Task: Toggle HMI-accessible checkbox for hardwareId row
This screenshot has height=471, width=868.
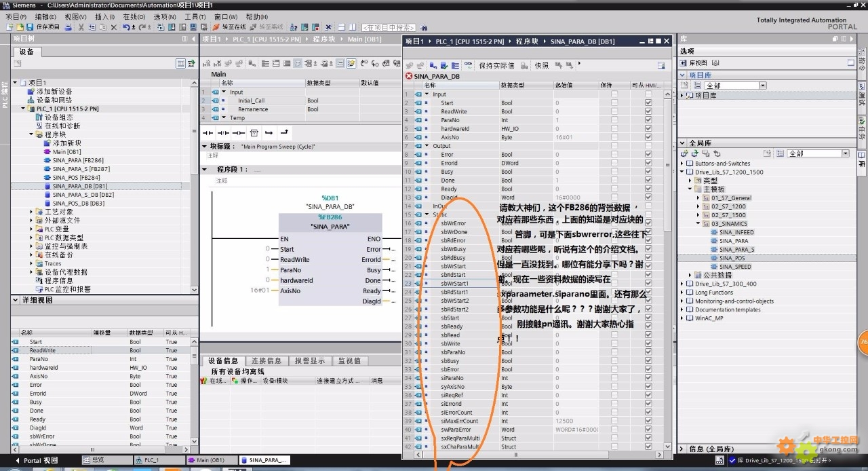Action: [x=648, y=129]
